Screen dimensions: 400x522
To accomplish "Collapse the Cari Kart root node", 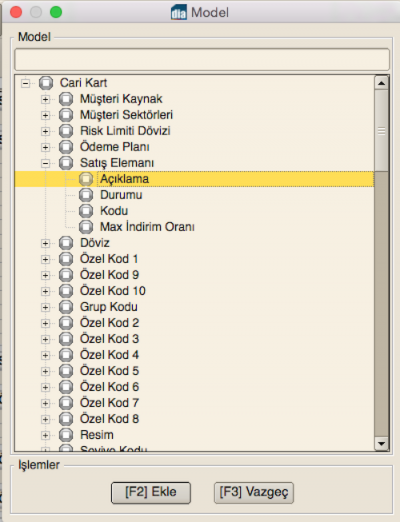I will [25, 83].
